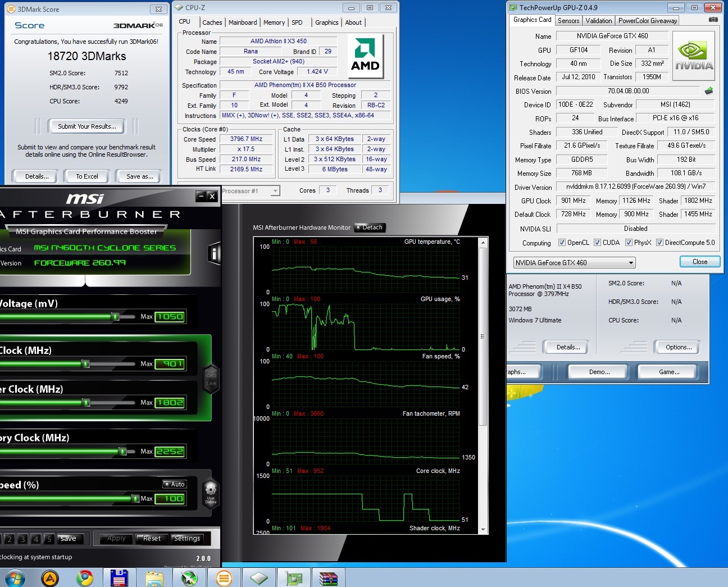
Task: Switch to the Mainboard tab in CPU-Z
Action: point(243,22)
